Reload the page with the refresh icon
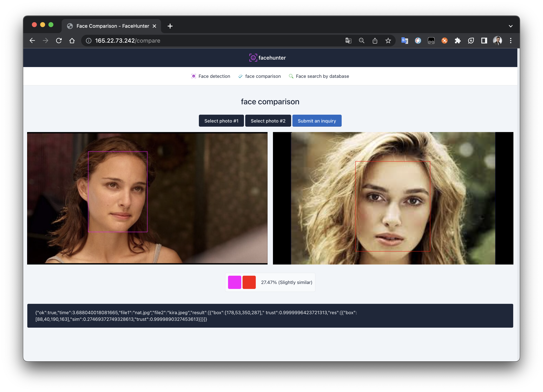The image size is (543, 392). 59,41
